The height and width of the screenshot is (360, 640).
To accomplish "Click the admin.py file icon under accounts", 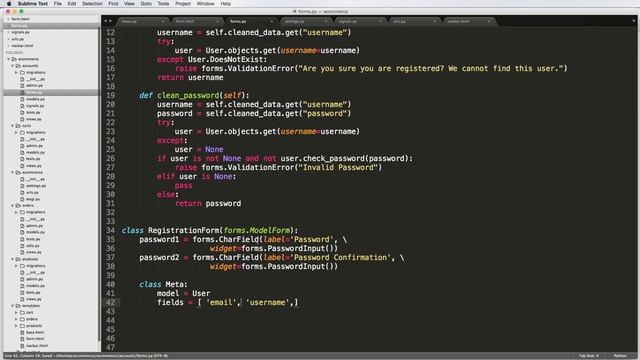I will [22, 86].
